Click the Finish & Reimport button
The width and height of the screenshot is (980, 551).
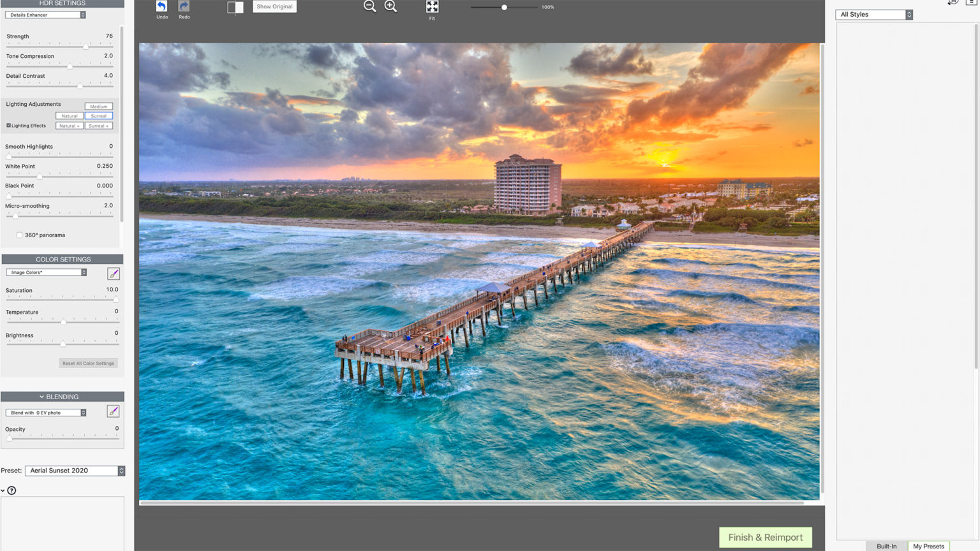click(x=765, y=537)
